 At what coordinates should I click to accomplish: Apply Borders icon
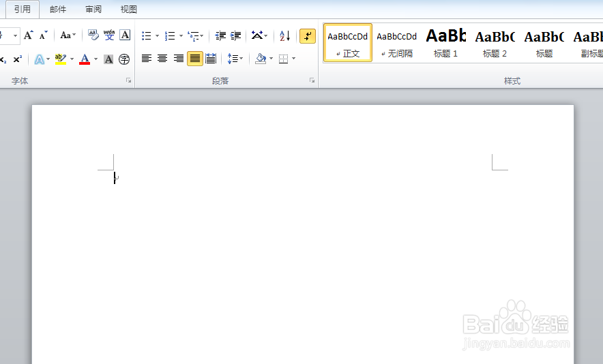284,59
